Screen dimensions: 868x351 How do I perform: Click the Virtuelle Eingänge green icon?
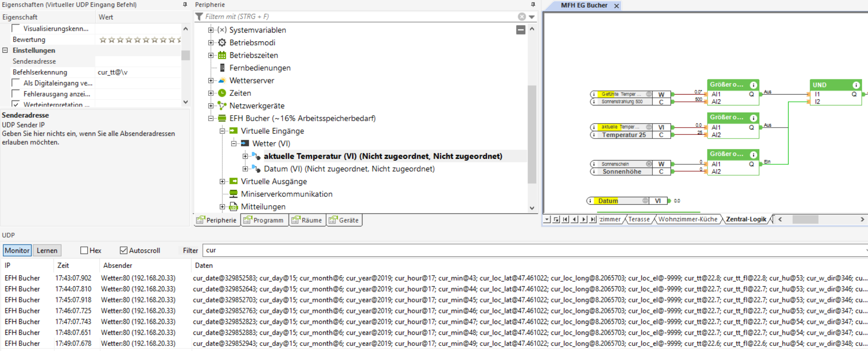pos(234,131)
